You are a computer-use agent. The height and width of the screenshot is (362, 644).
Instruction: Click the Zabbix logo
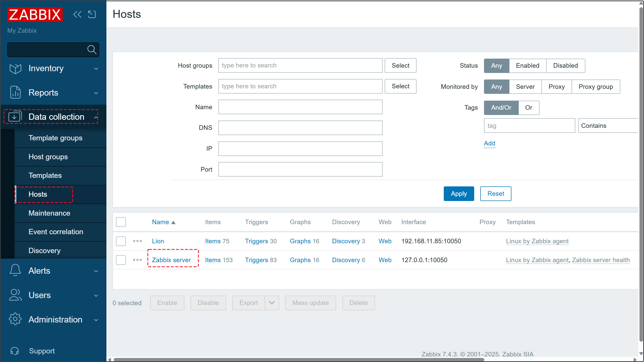pos(35,15)
